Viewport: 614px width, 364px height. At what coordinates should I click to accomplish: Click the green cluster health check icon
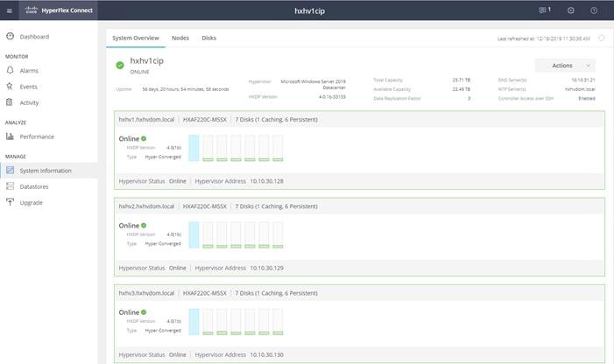[120, 66]
